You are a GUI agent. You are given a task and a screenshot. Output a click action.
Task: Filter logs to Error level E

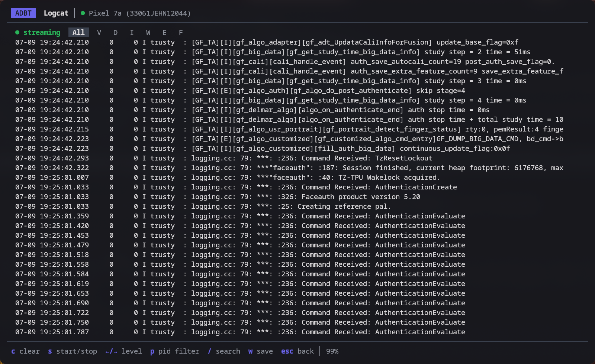[x=164, y=32]
